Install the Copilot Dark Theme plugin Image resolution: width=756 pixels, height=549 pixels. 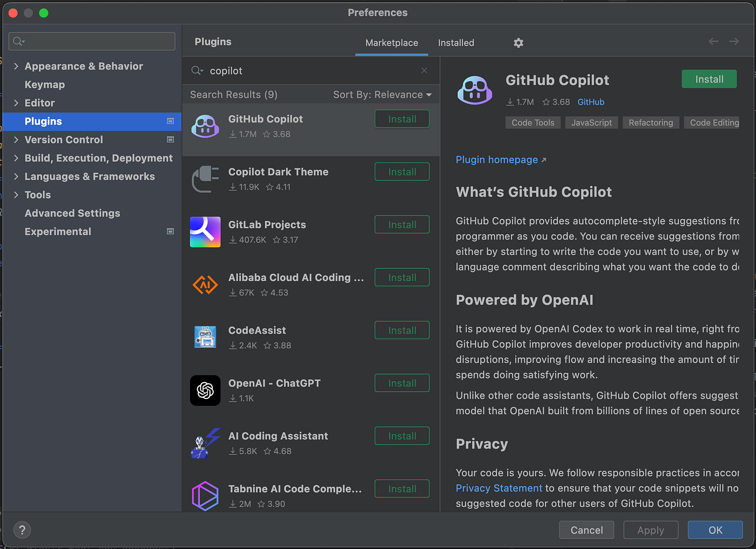[x=402, y=172]
